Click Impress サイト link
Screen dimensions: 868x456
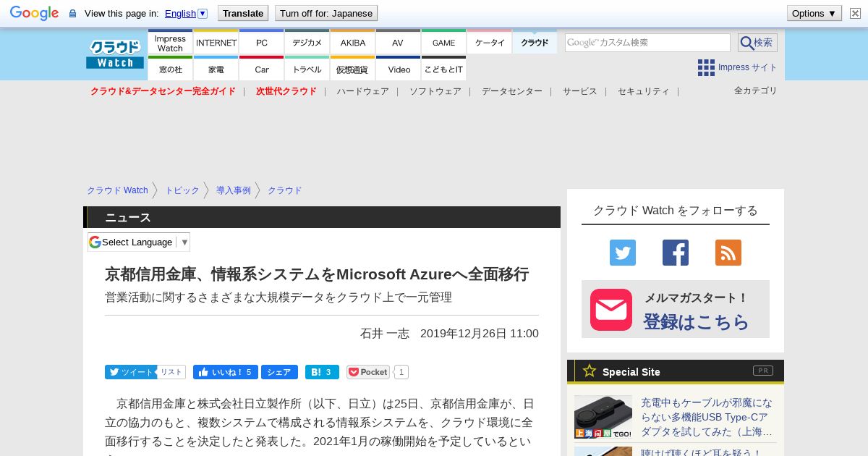(x=748, y=67)
